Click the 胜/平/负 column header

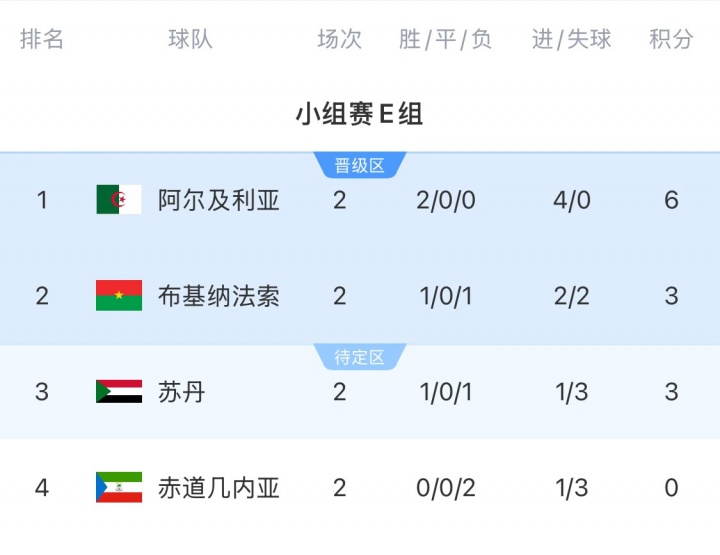[x=445, y=39]
